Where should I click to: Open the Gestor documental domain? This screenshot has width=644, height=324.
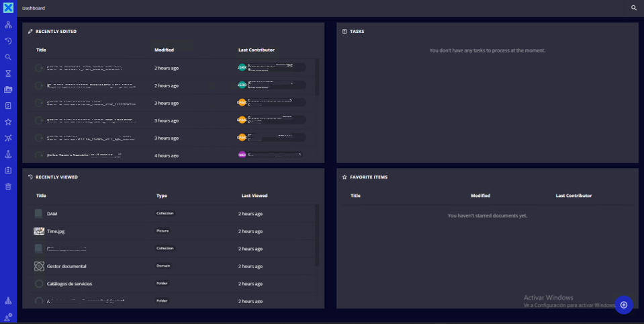click(66, 266)
